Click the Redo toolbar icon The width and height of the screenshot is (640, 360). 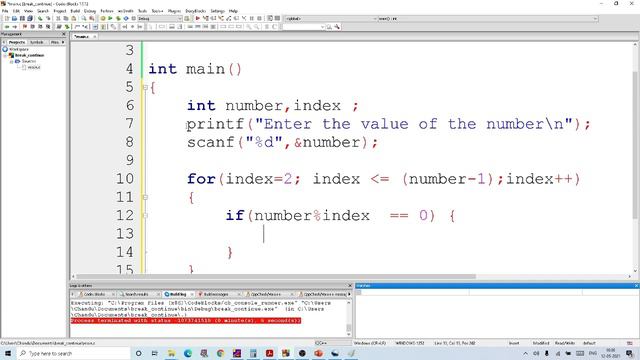point(48,18)
